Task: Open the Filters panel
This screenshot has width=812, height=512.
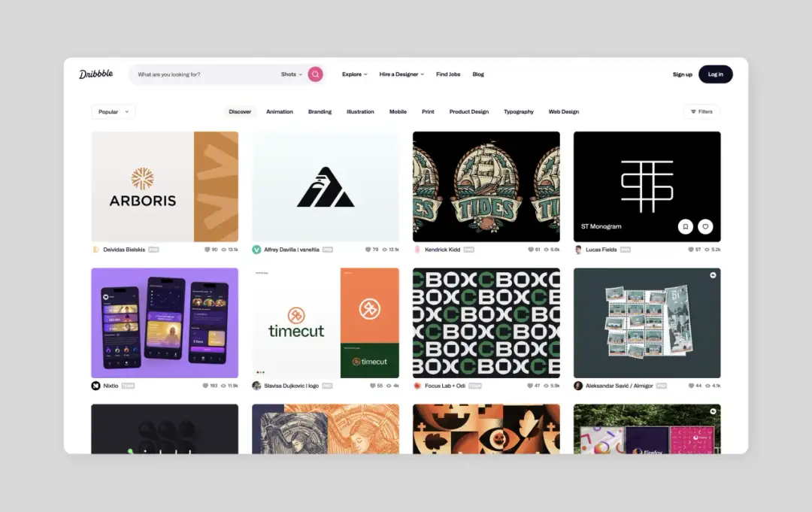Action: coord(701,111)
